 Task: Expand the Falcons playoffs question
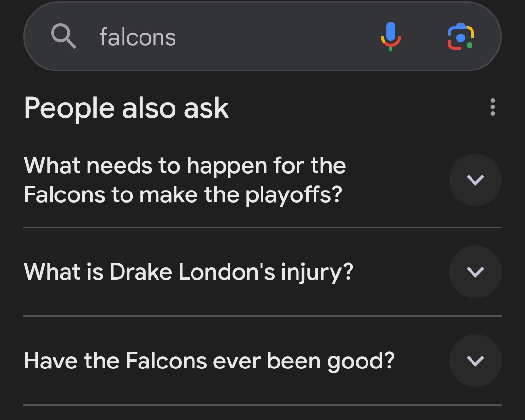pos(262,180)
